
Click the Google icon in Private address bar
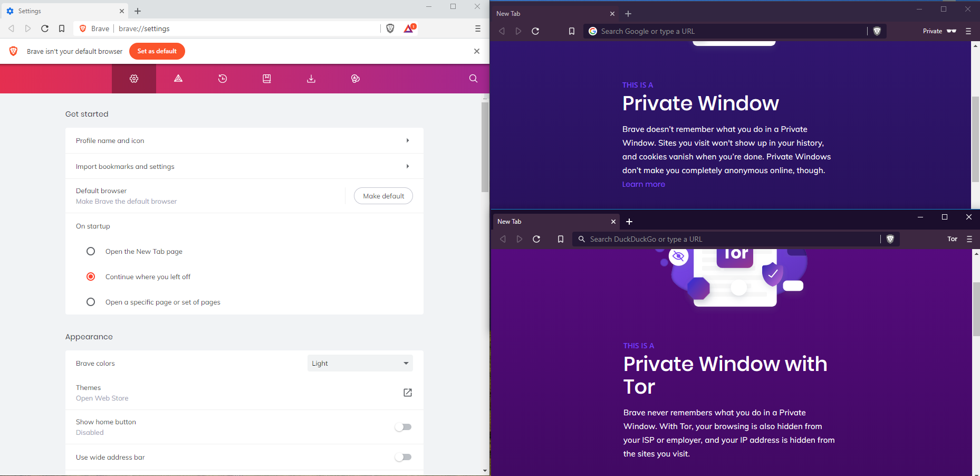tap(593, 31)
